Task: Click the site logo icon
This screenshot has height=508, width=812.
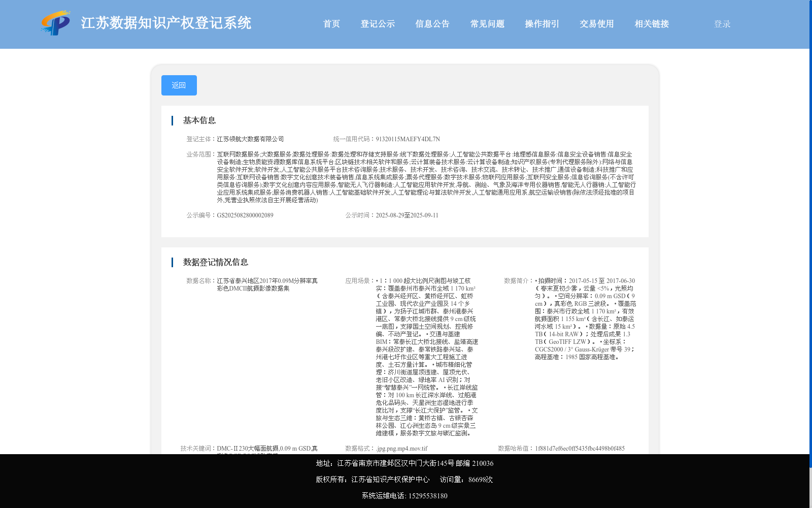Action: point(56,23)
